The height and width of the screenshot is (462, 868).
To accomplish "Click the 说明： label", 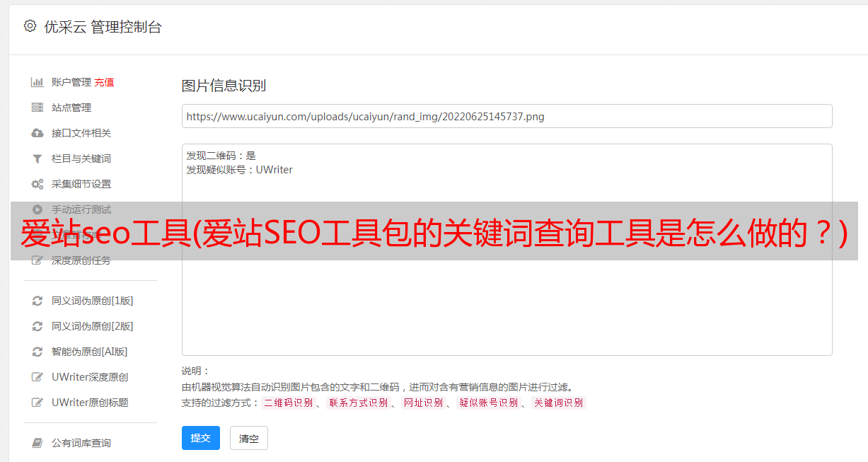I will point(196,371).
